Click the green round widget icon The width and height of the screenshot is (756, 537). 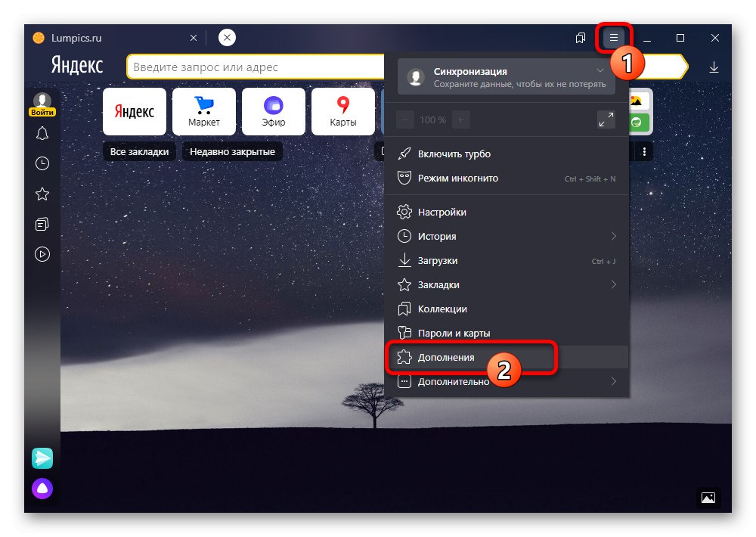pos(637,123)
